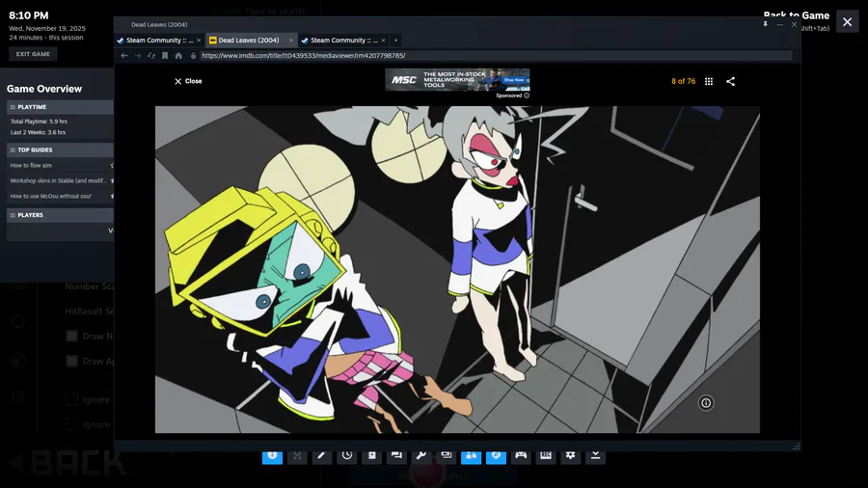Image resolution: width=868 pixels, height=488 pixels.
Task: Click the greyed-out icon next to info icon
Action: click(297, 455)
